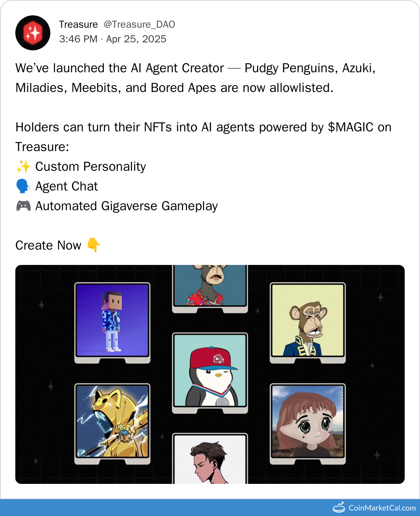Select the golden hooded Azuki card
The image size is (420, 516).
112,424
